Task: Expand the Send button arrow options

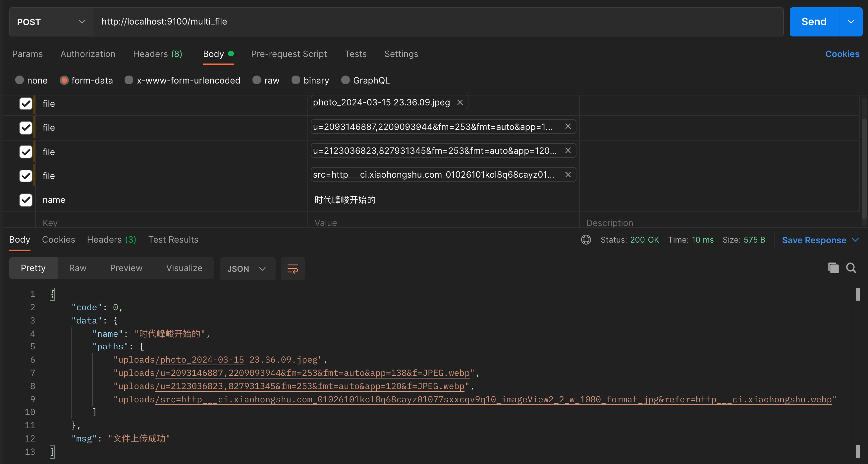Action: [851, 22]
